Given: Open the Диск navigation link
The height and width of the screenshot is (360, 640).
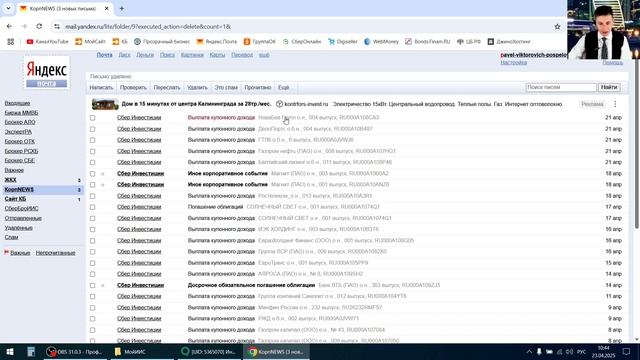Looking at the screenshot, I should (x=124, y=55).
